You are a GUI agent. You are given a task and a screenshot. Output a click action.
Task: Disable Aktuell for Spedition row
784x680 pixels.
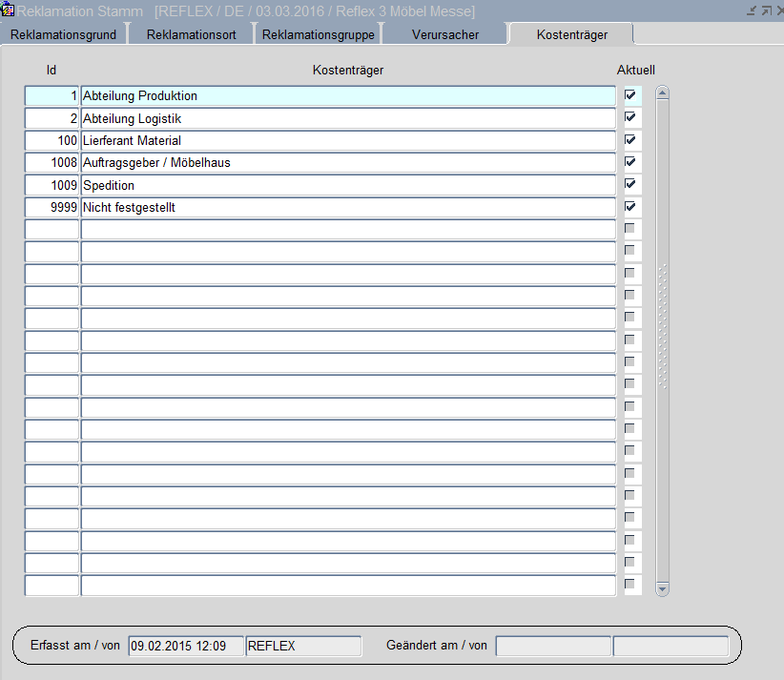coord(630,184)
